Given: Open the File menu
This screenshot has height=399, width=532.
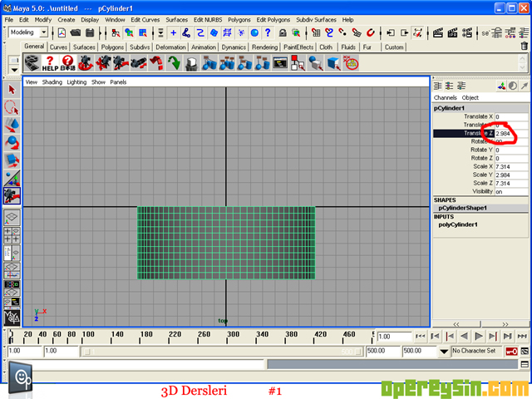Looking at the screenshot, I should pos(9,20).
